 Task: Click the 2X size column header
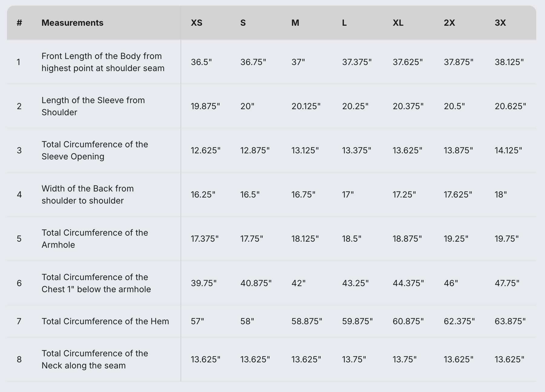tap(449, 23)
